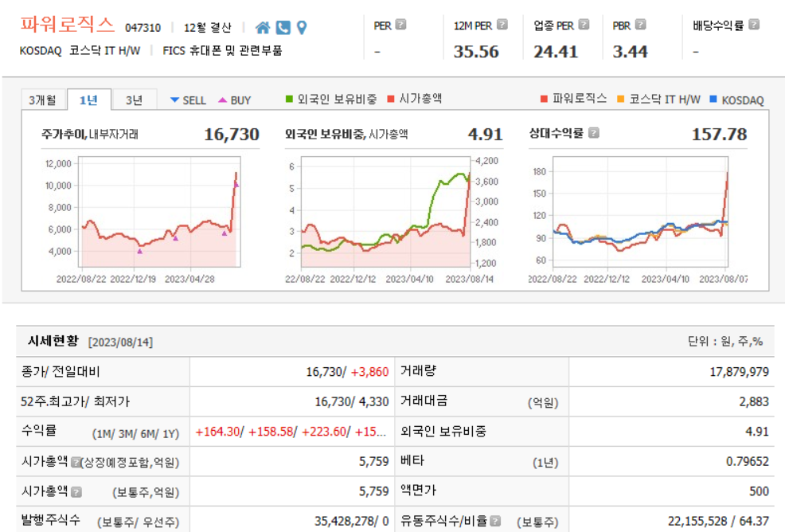This screenshot has height=532, width=785.
Task: Click the 상대수익률 relative return chart
Action: coord(640,212)
